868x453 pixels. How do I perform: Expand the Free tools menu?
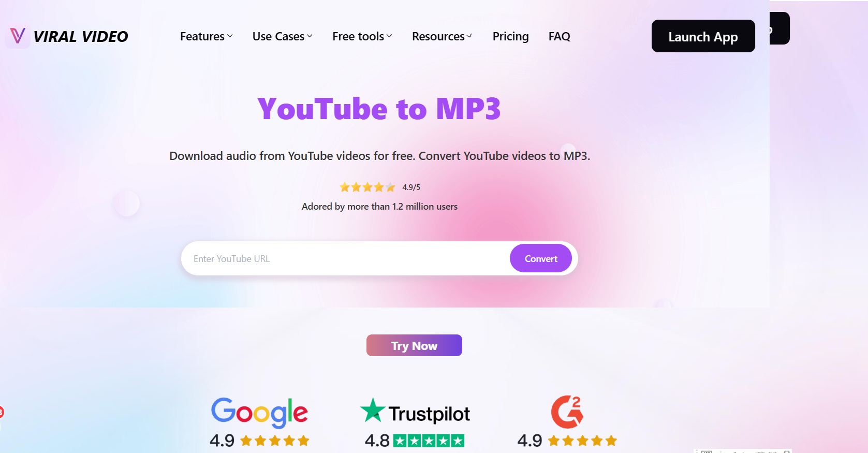click(x=362, y=36)
